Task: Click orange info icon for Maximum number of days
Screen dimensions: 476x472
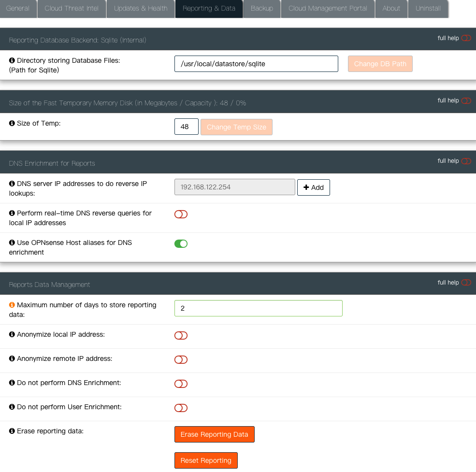Action: [x=12, y=305]
